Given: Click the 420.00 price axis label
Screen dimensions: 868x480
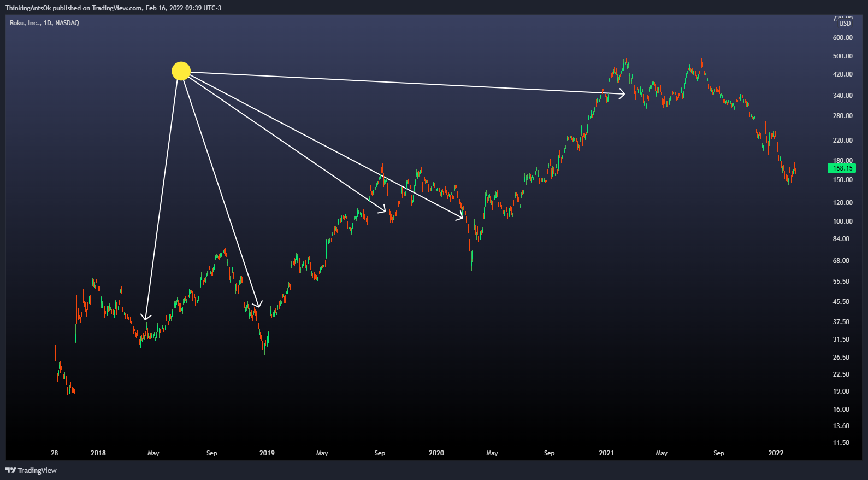Looking at the screenshot, I should (842, 74).
